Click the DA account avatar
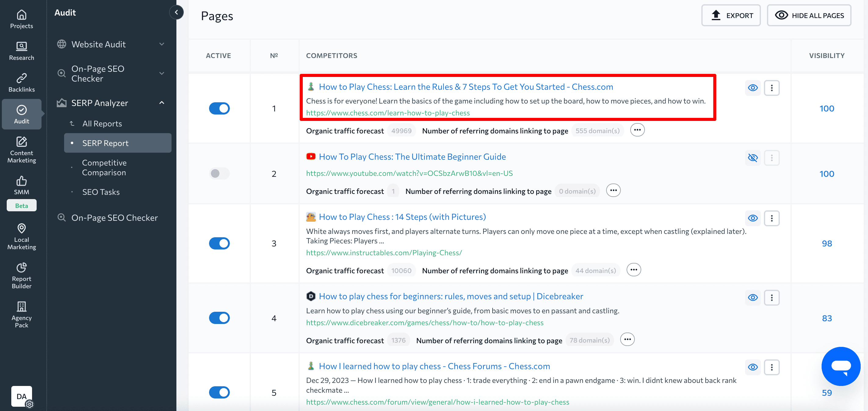 22,396
